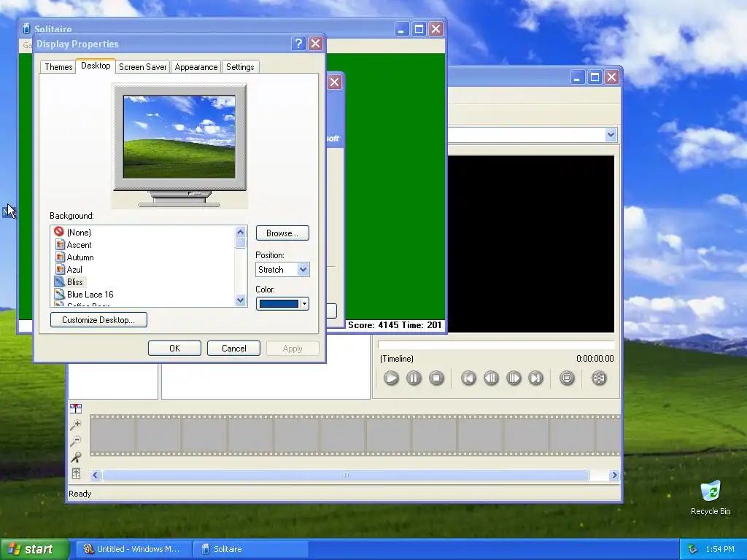This screenshot has height=560, width=747.
Task: Select the Ascent background
Action: [73, 245]
